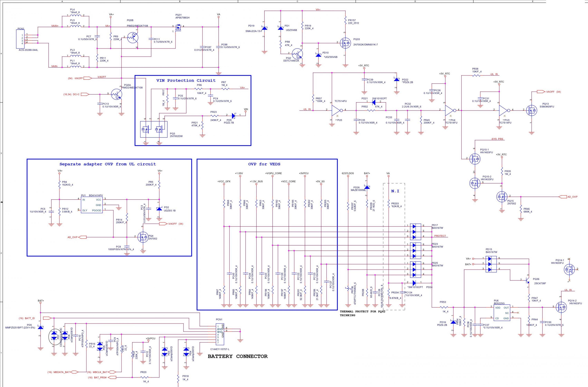Screen dimensions: 588x387
Task: Click the OVP for VEDS heading
Action: pyautogui.click(x=264, y=164)
